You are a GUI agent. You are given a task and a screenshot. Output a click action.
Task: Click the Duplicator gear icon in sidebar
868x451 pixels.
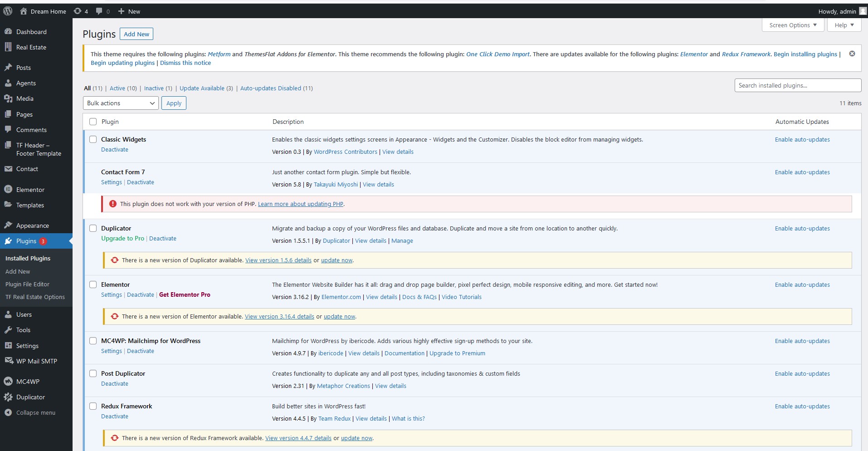click(8, 397)
